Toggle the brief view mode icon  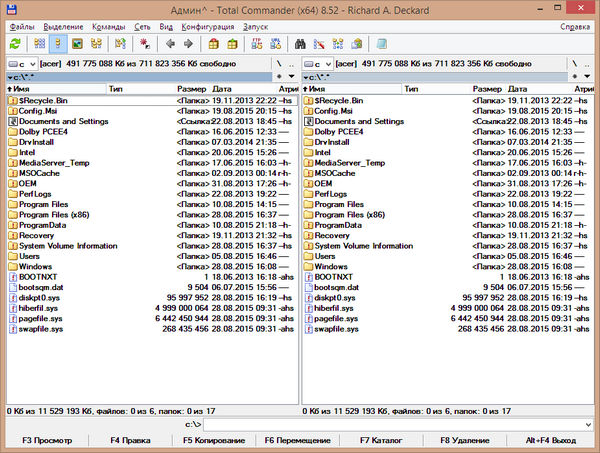(39, 44)
